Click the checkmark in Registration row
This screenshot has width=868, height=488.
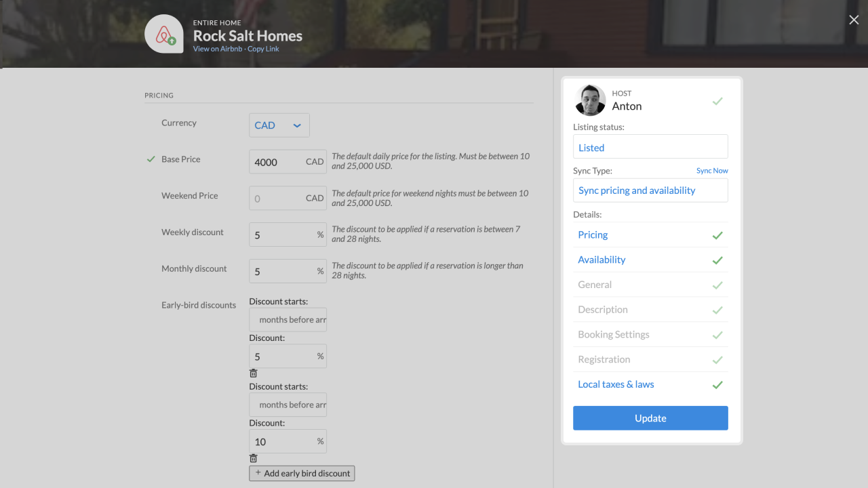(x=717, y=360)
